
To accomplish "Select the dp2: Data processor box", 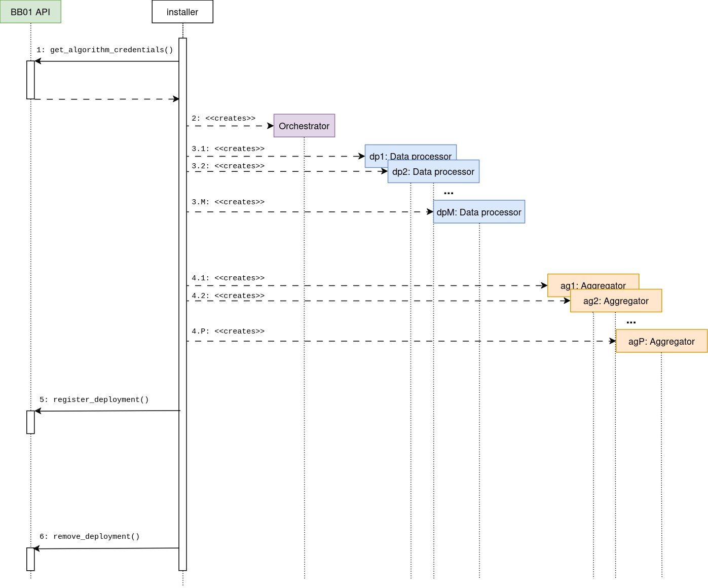I will tap(433, 171).
